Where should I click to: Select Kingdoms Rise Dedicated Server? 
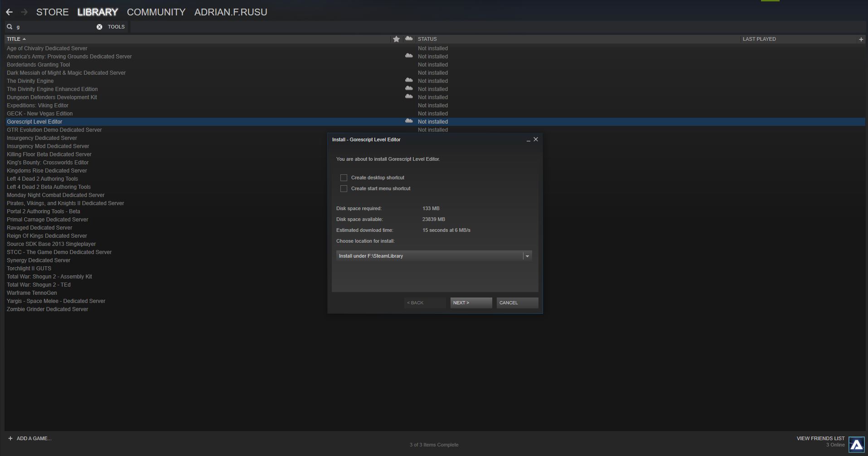click(47, 171)
